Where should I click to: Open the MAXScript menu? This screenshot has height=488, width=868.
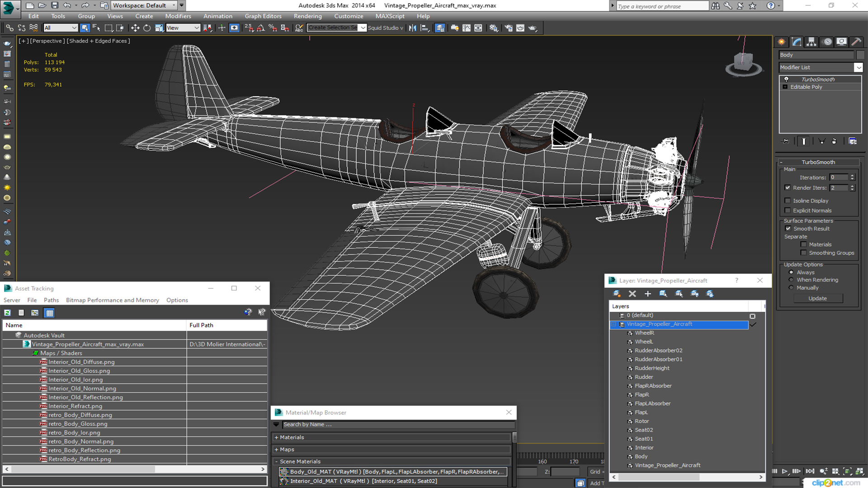[x=390, y=16]
